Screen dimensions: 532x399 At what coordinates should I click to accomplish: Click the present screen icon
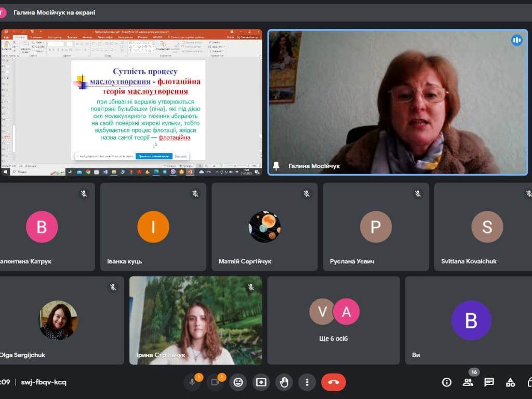pyautogui.click(x=261, y=382)
